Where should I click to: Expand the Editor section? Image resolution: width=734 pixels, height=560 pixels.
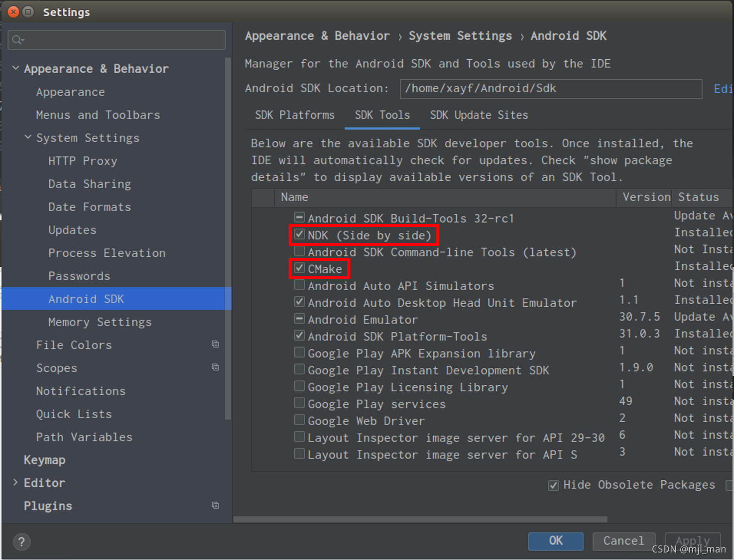(15, 482)
